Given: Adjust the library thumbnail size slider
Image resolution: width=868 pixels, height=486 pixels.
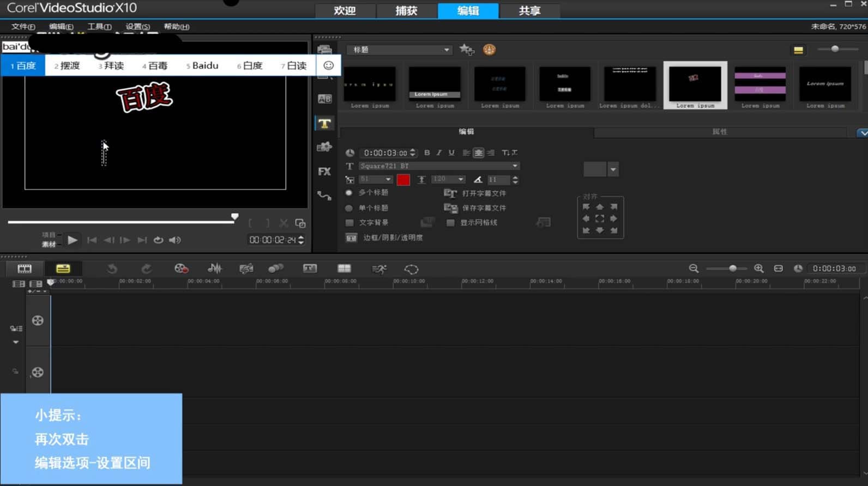Looking at the screenshot, I should [835, 49].
